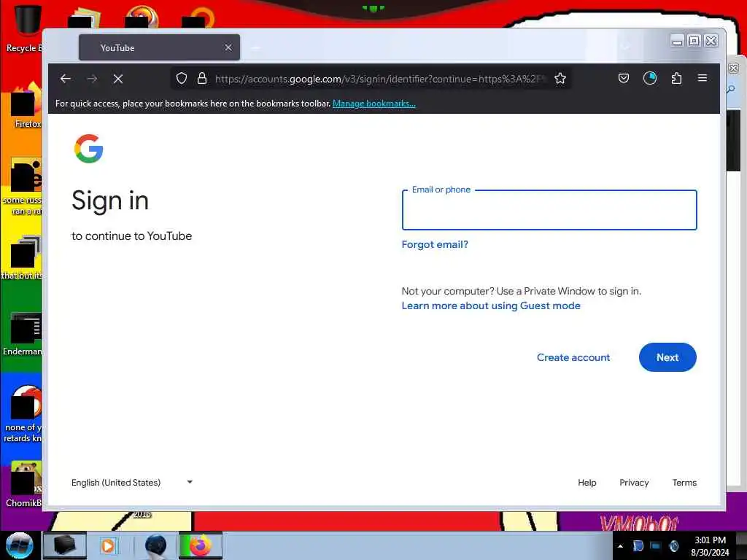Go back using Firefox back arrow
Screen dimensions: 747x560
pyautogui.click(x=66, y=79)
